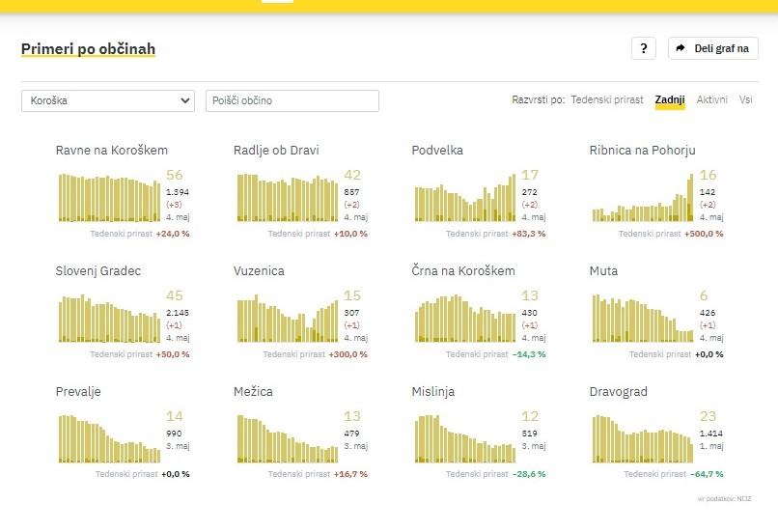
Task: Click the Muta municipality title
Action: click(603, 271)
